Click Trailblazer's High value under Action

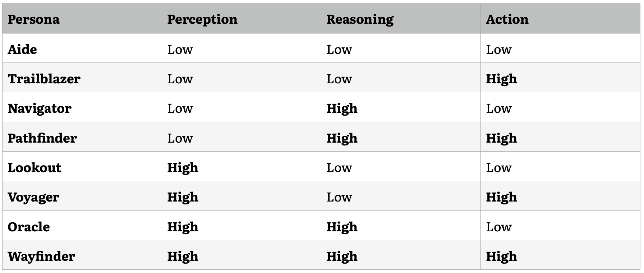(x=501, y=79)
